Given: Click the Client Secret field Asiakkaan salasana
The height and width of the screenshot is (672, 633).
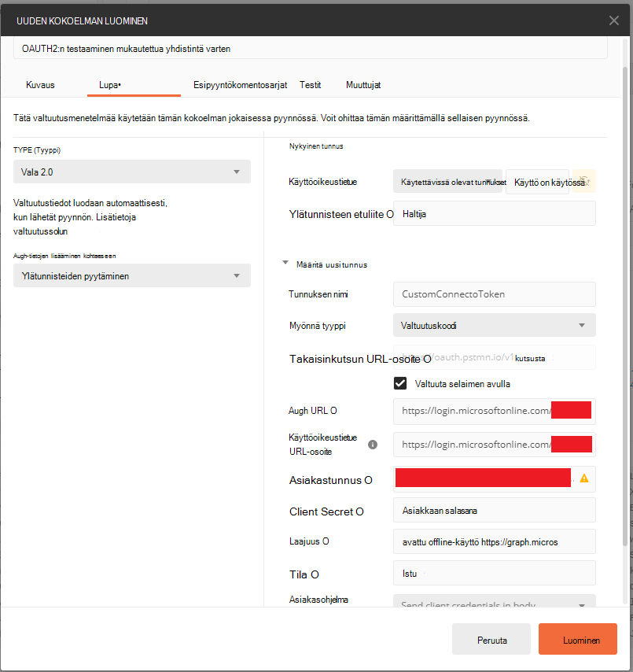Looking at the screenshot, I should point(495,510).
